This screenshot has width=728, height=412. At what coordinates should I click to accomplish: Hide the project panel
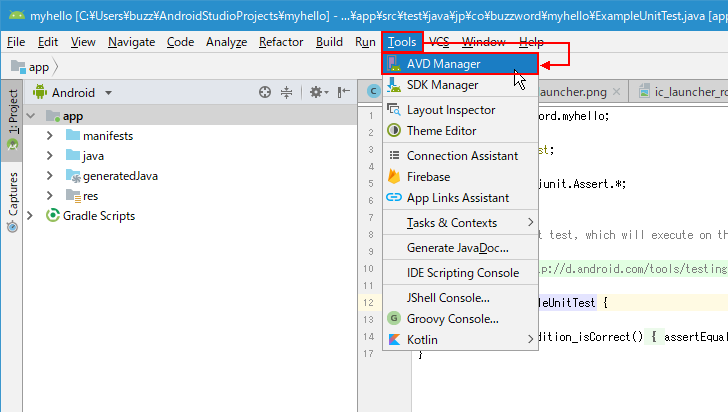(x=343, y=92)
